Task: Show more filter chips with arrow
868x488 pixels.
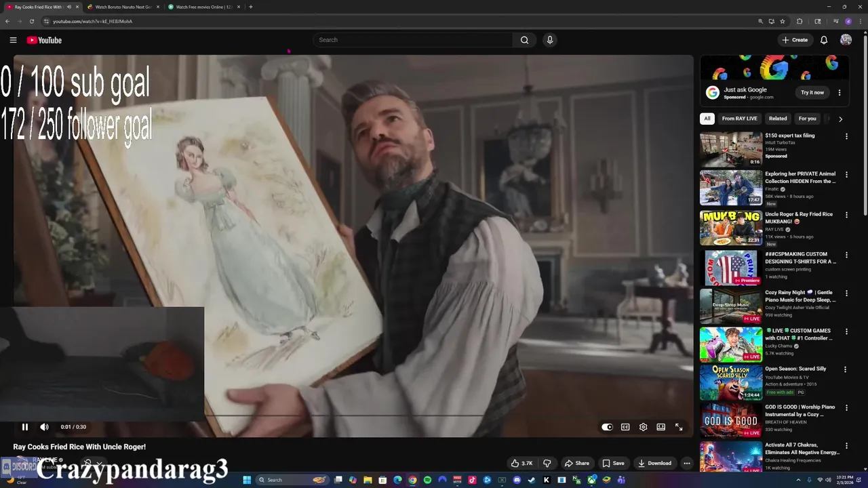Action: pos(840,119)
